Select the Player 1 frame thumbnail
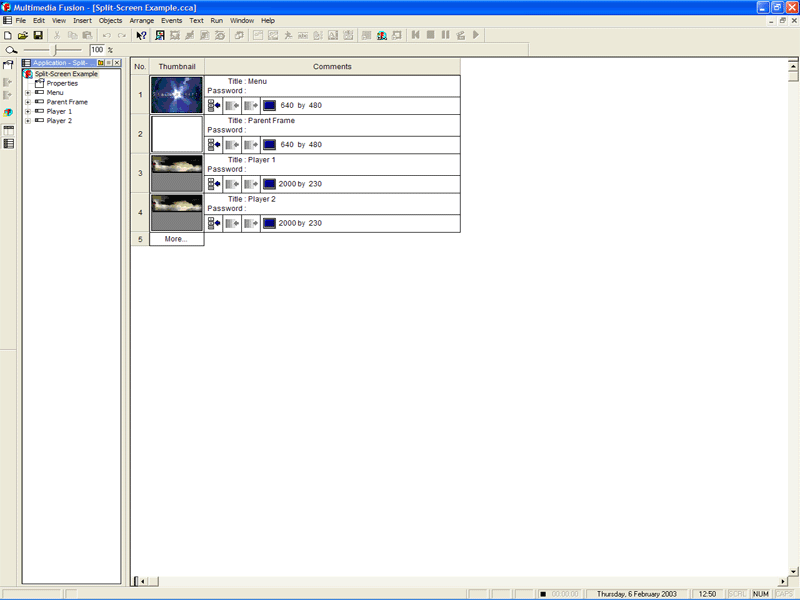The height and width of the screenshot is (600, 800). [176, 173]
